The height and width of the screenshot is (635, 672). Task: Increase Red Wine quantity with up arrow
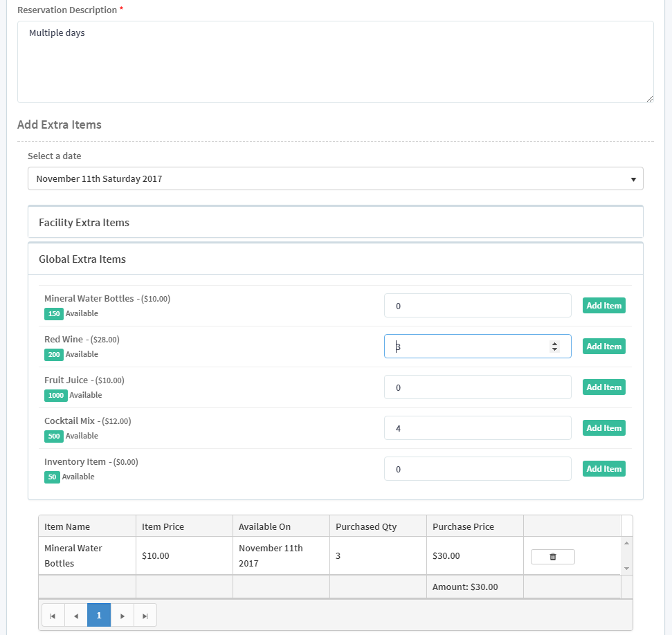click(554, 343)
